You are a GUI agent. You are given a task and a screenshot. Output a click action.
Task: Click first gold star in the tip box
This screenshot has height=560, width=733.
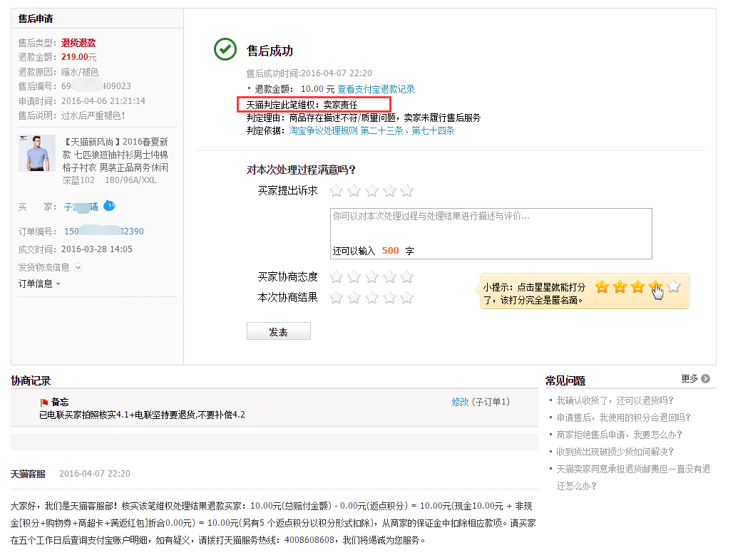pos(602,287)
